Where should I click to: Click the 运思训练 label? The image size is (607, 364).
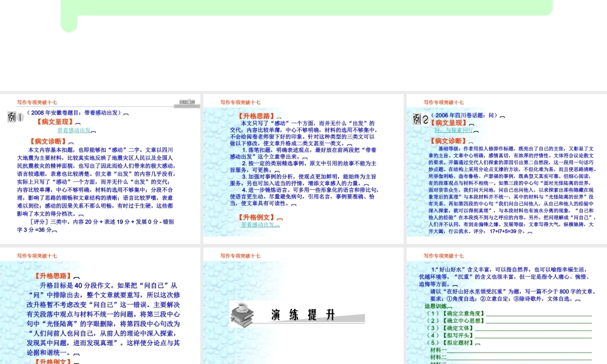(x=436, y=306)
